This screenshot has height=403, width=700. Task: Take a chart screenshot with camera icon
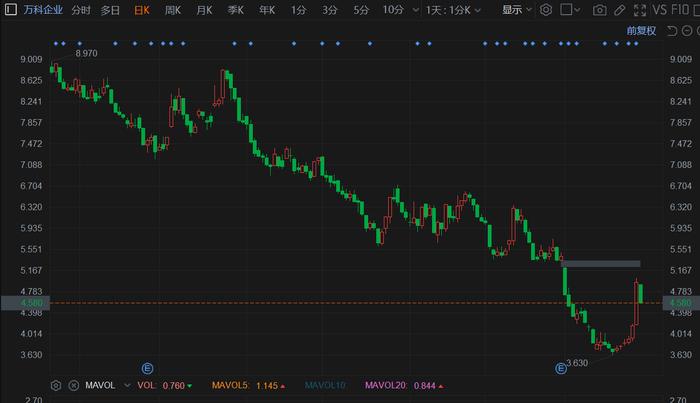(599, 10)
